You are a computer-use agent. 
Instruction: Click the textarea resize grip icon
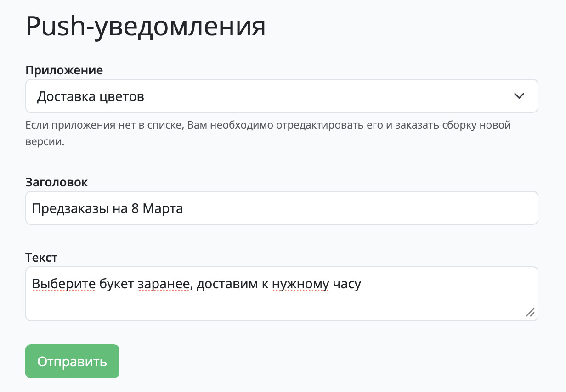coord(530,312)
